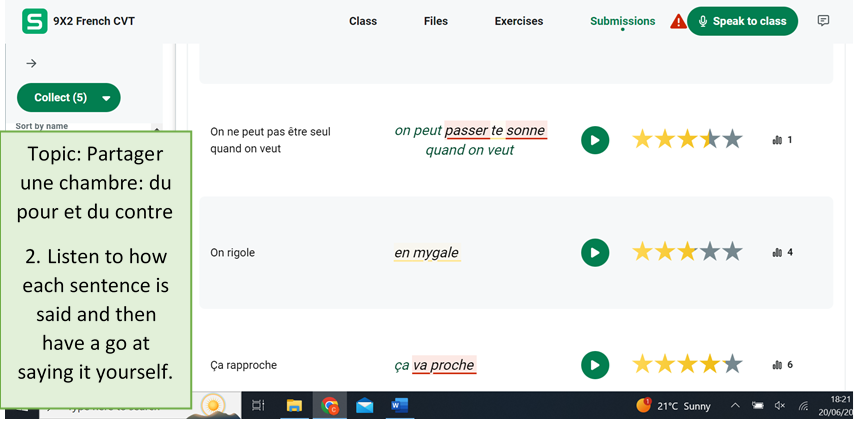This screenshot has height=421, width=856.
Task: Set fifth star rating for 'Ça rapproche'
Action: click(733, 365)
